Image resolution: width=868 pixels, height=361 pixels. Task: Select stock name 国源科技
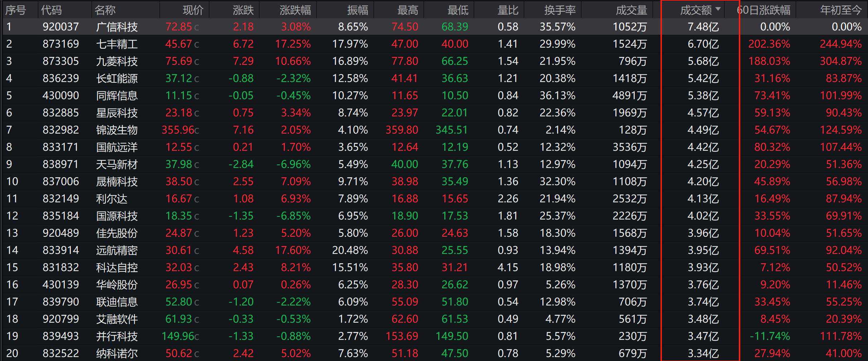pyautogui.click(x=117, y=216)
